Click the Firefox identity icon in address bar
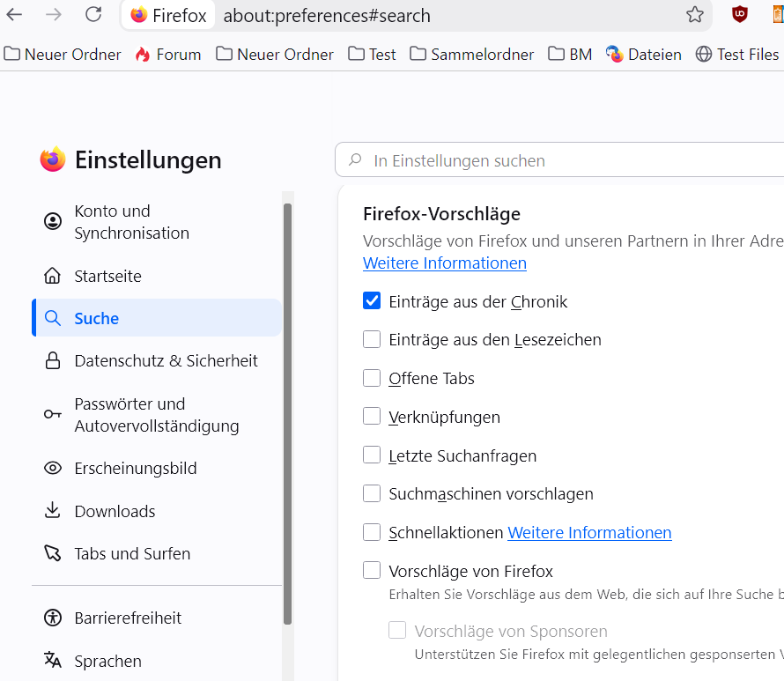 pos(168,15)
